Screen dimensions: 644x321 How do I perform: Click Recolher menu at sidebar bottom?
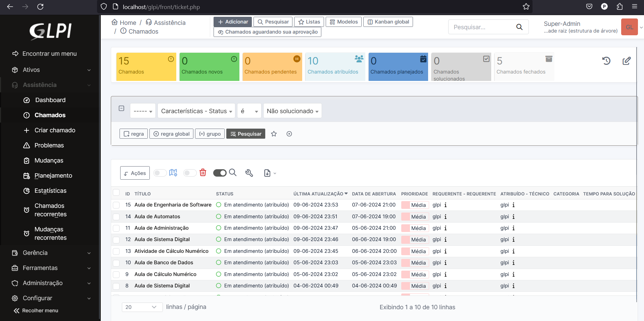(x=36, y=311)
